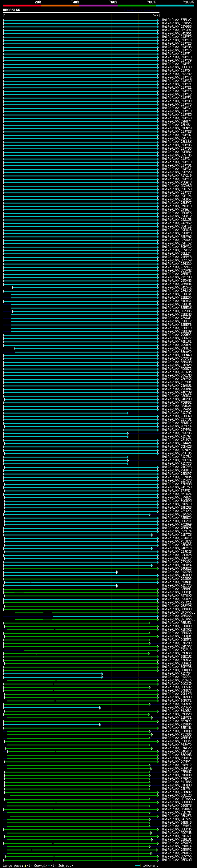Select the UniRef100_B0JT86 label
The width and height of the screenshot is (197, 868).
177,454
